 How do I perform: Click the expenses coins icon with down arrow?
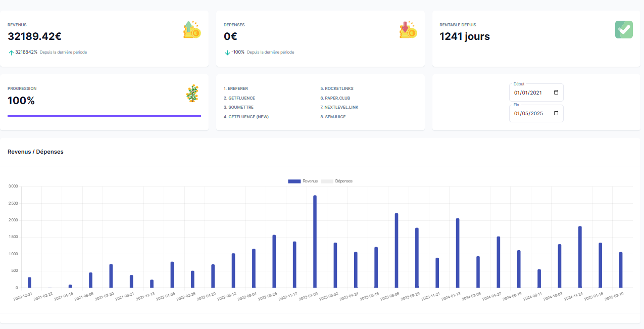[408, 29]
